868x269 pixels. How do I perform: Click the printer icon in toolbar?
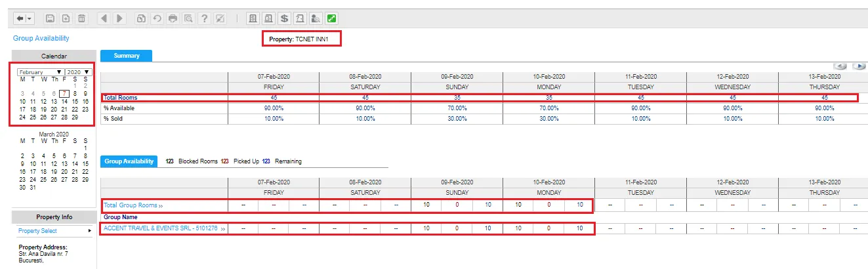pyautogui.click(x=173, y=18)
